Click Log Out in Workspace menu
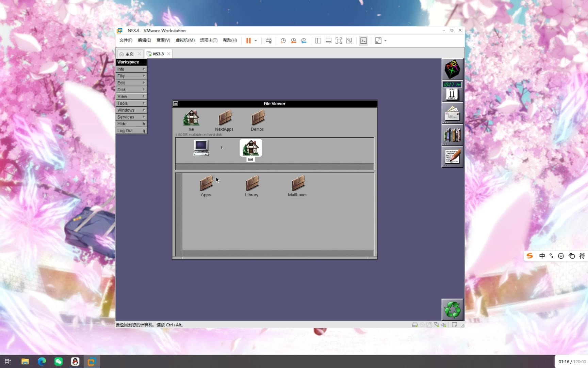 click(x=131, y=131)
